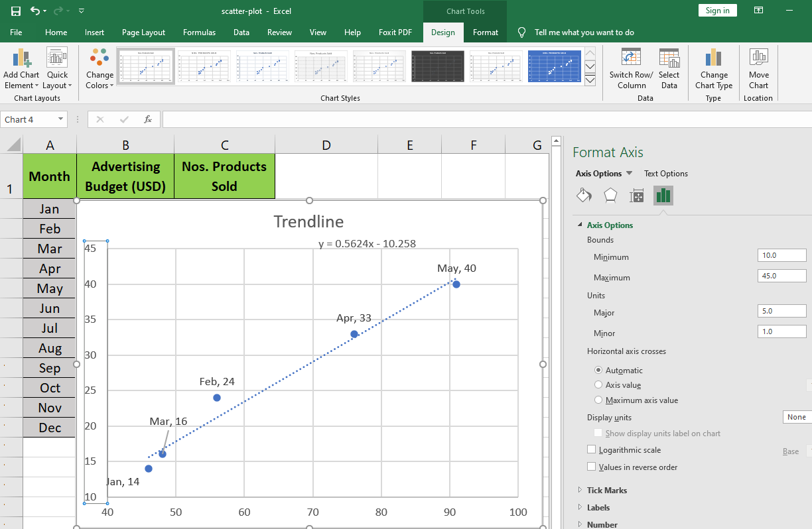Expand the Tick Marks section
The height and width of the screenshot is (529, 812).
(606, 491)
